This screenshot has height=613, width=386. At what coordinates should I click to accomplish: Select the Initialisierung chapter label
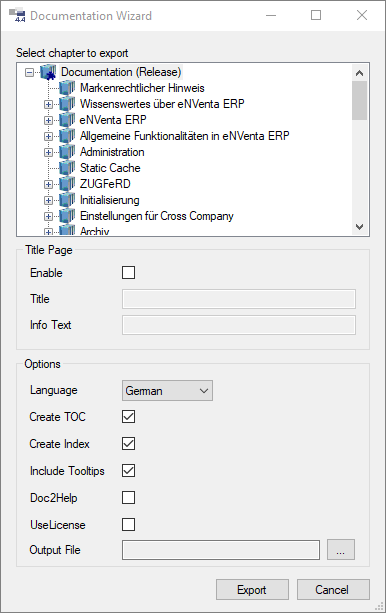(x=110, y=200)
